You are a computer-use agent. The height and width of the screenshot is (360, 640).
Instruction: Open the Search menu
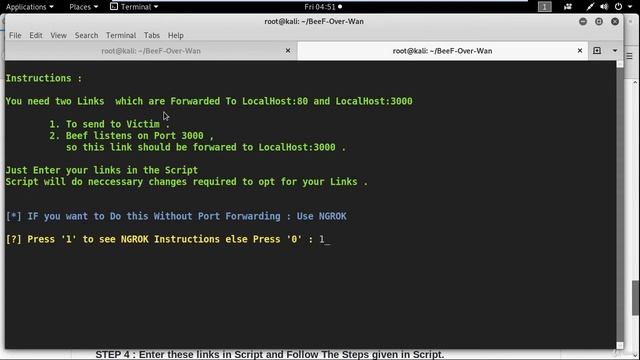click(x=87, y=36)
